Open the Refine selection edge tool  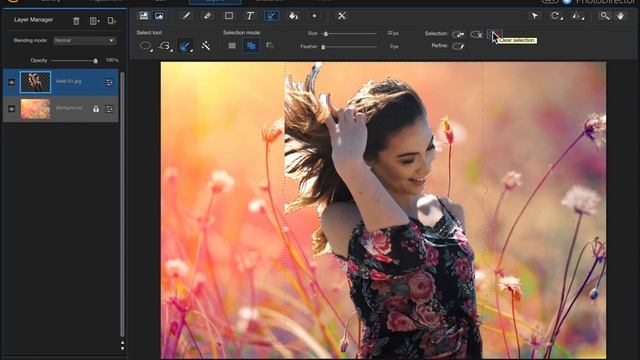458,46
